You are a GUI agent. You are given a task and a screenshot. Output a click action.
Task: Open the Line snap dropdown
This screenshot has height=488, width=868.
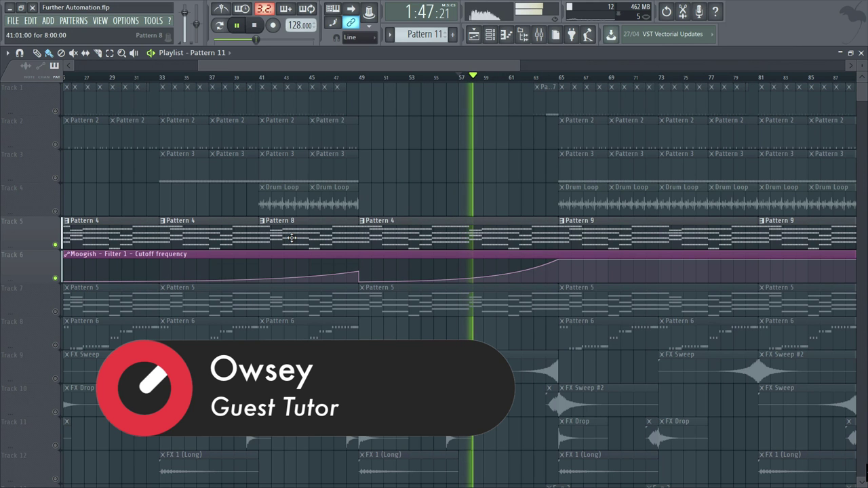[x=359, y=37]
